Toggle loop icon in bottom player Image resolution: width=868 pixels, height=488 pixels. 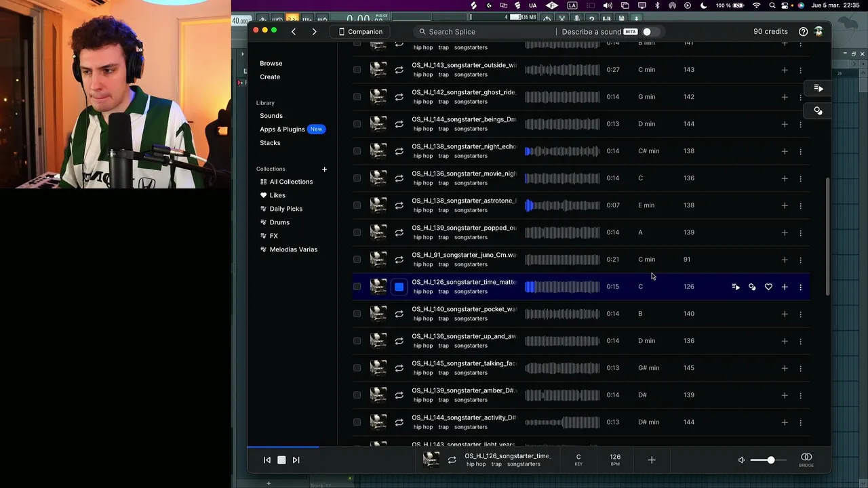(452, 460)
